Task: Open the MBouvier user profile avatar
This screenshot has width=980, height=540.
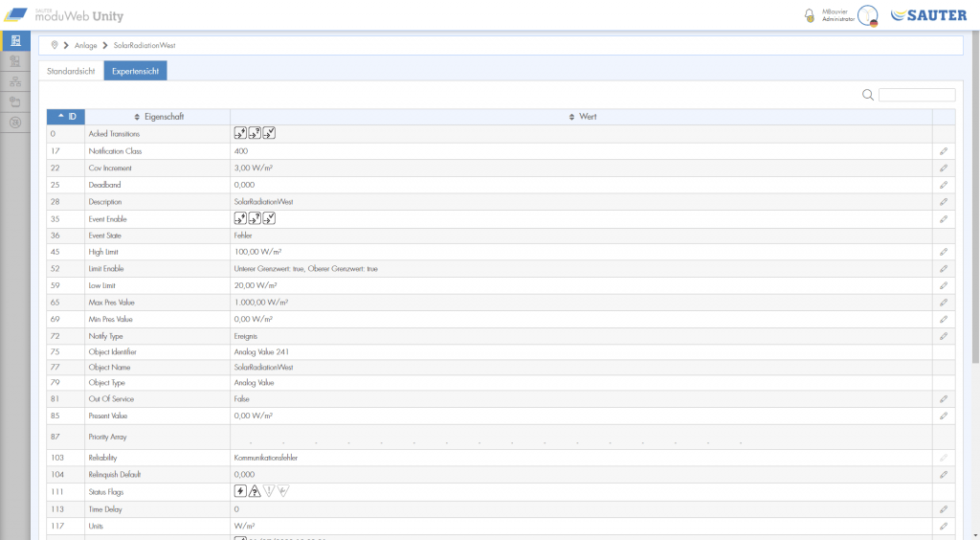Action: pyautogui.click(x=867, y=15)
